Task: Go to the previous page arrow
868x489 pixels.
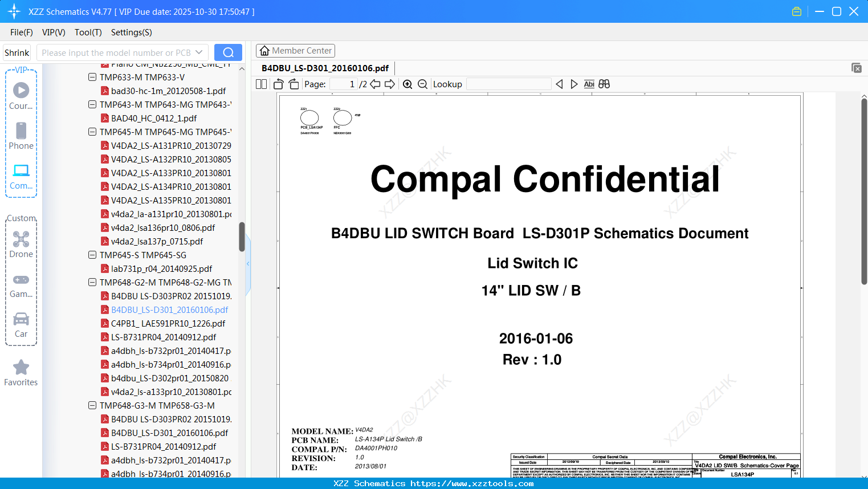Action: coord(375,84)
